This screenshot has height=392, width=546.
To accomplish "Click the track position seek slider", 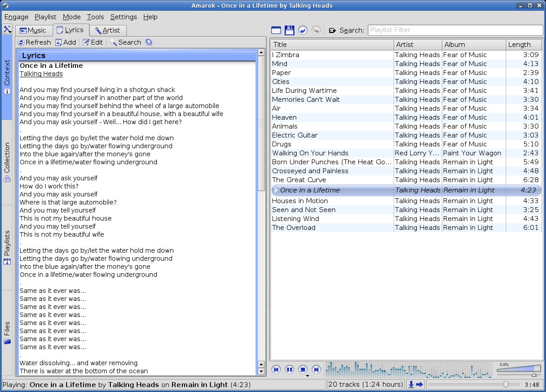I will [x=474, y=384].
